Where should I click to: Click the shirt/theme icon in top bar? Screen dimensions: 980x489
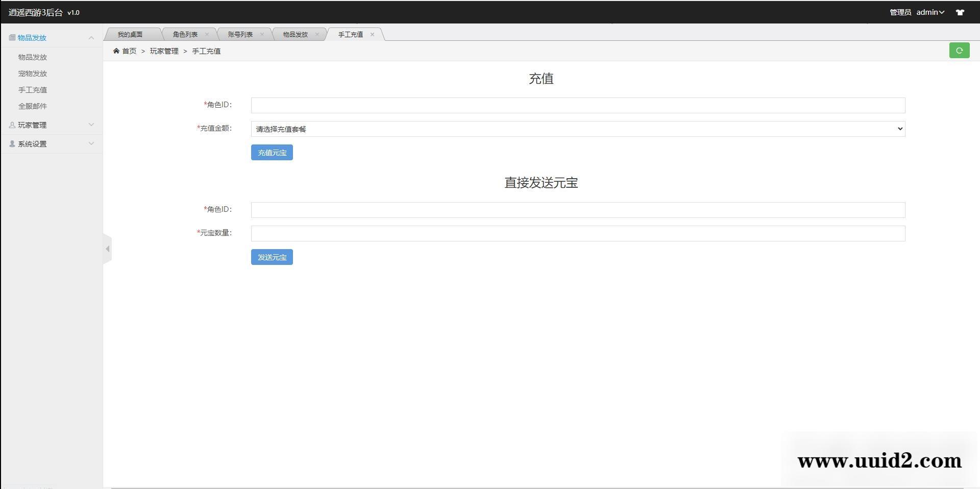tap(960, 12)
